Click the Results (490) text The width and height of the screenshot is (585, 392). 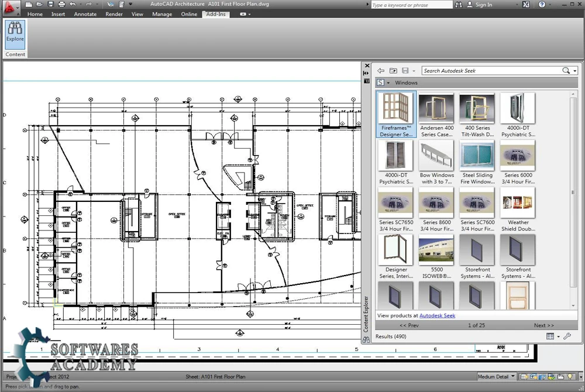pyautogui.click(x=391, y=336)
